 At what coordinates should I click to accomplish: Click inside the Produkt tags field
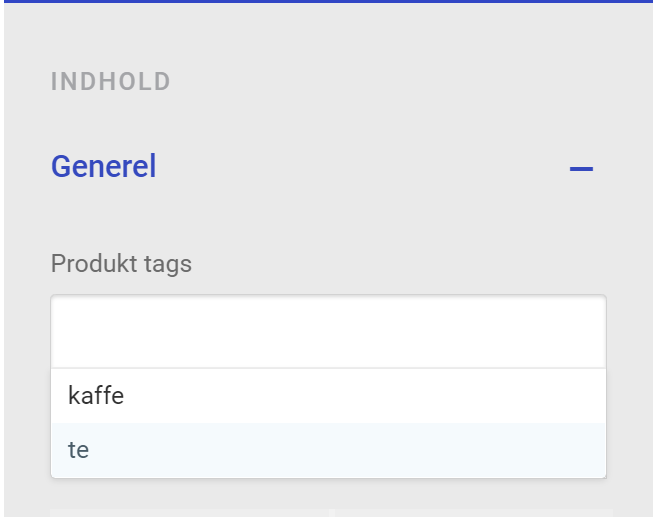point(328,331)
